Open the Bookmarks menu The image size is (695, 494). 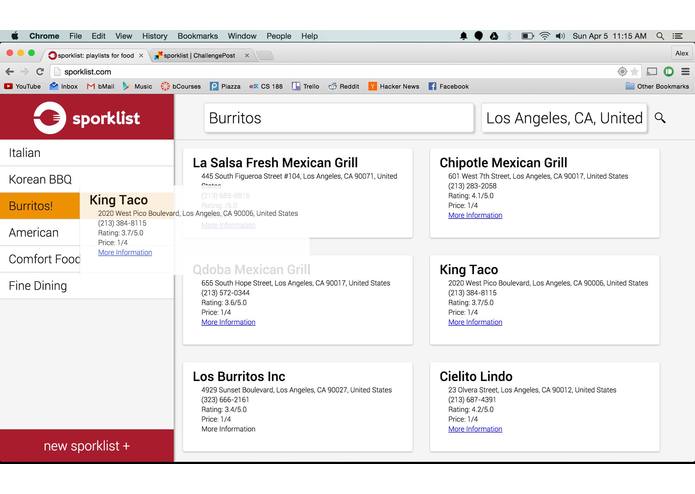pyautogui.click(x=197, y=36)
